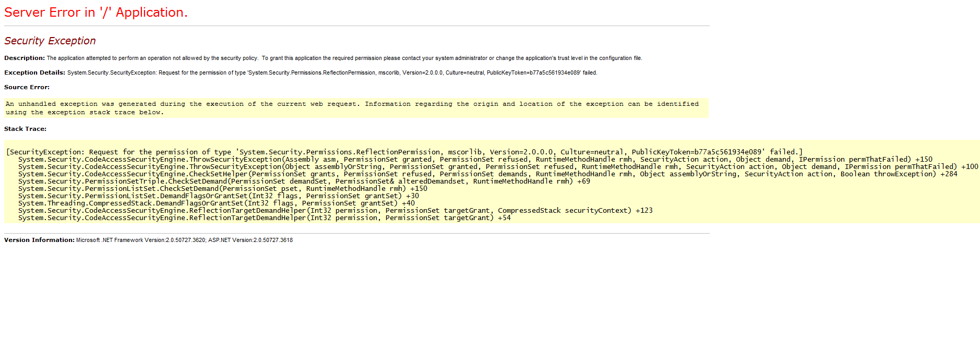
Task: Click the PermissionListSet.CheckSetDemand stack trace line
Action: (x=222, y=189)
